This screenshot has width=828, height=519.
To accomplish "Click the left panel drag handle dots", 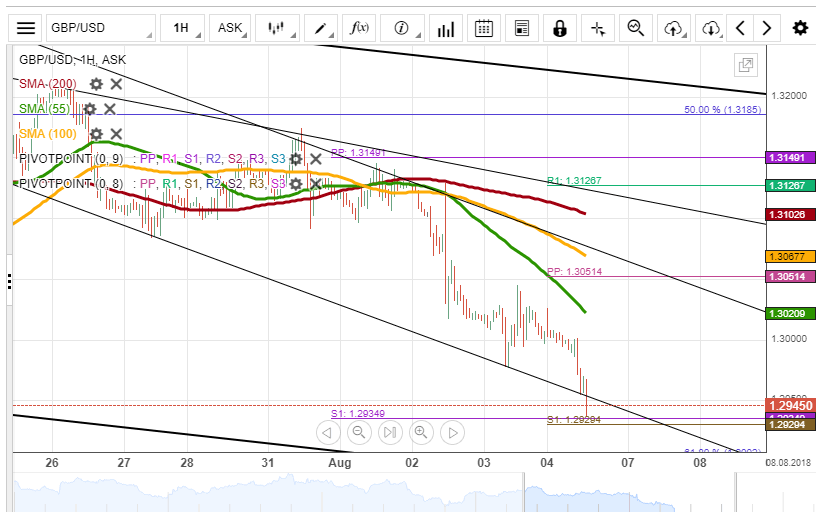I will coord(10,281).
